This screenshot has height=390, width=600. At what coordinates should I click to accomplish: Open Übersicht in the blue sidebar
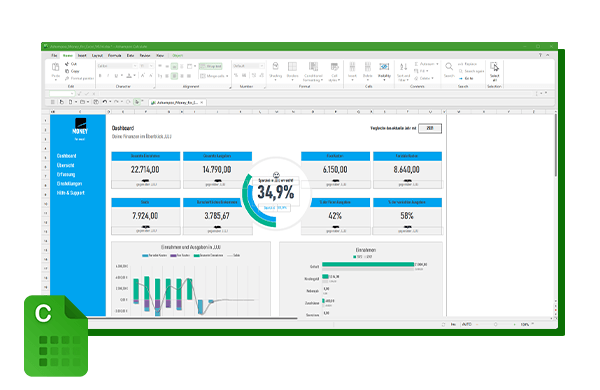[x=65, y=165]
